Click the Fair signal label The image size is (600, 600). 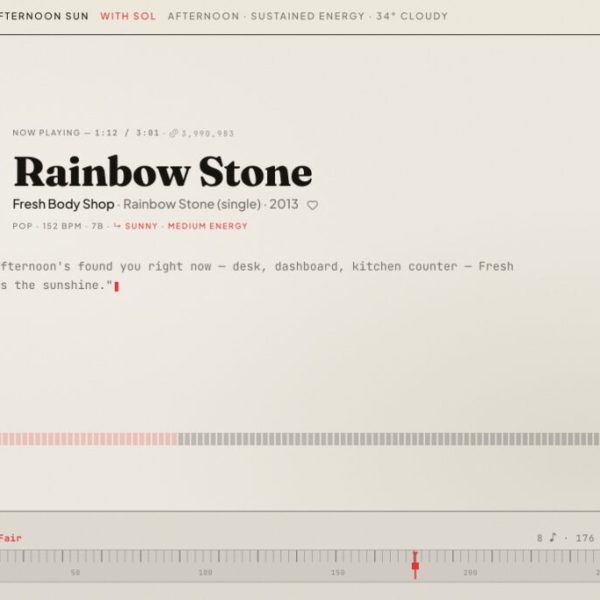coord(11,538)
